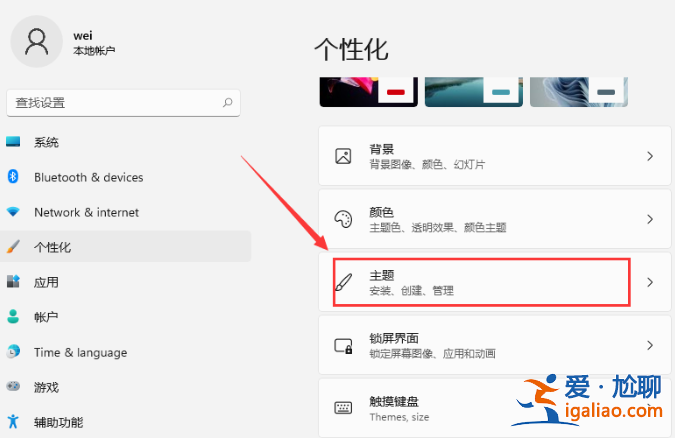Click the 个性化 paintbrush sidebar icon

pos(13,247)
